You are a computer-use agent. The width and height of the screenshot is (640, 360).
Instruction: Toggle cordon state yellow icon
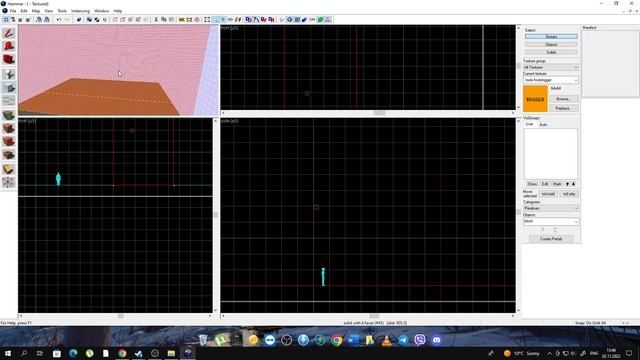(182, 20)
